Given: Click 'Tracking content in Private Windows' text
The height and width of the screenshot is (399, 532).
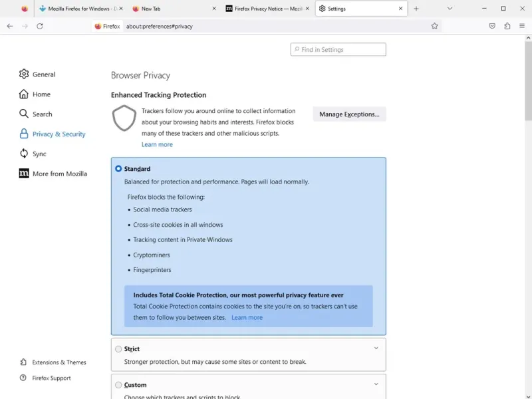Looking at the screenshot, I should point(183,240).
